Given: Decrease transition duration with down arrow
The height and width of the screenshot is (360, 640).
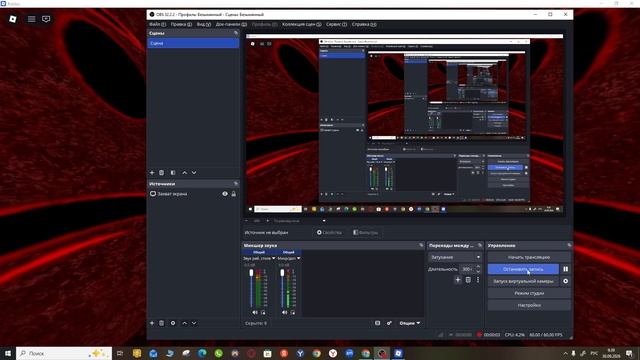Looking at the screenshot, I should 478,271.
